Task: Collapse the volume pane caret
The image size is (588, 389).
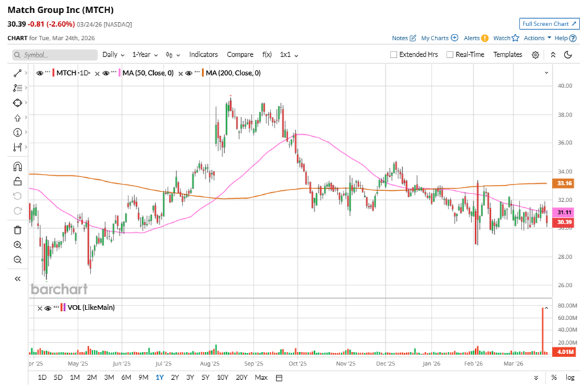Action: click(x=546, y=308)
